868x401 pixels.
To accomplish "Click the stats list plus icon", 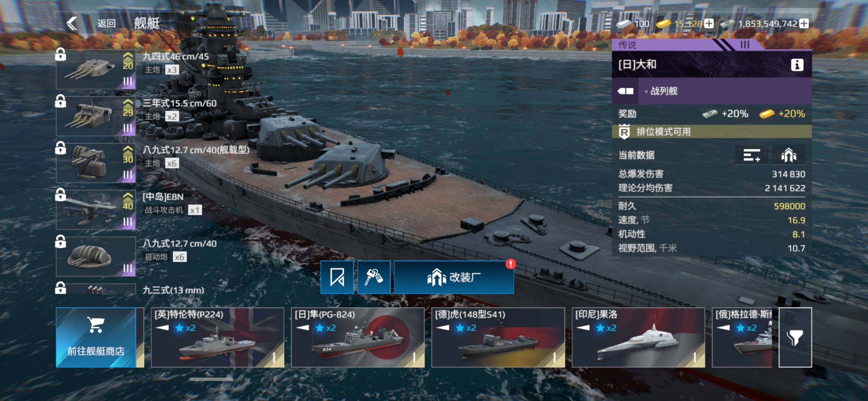I will [x=752, y=155].
